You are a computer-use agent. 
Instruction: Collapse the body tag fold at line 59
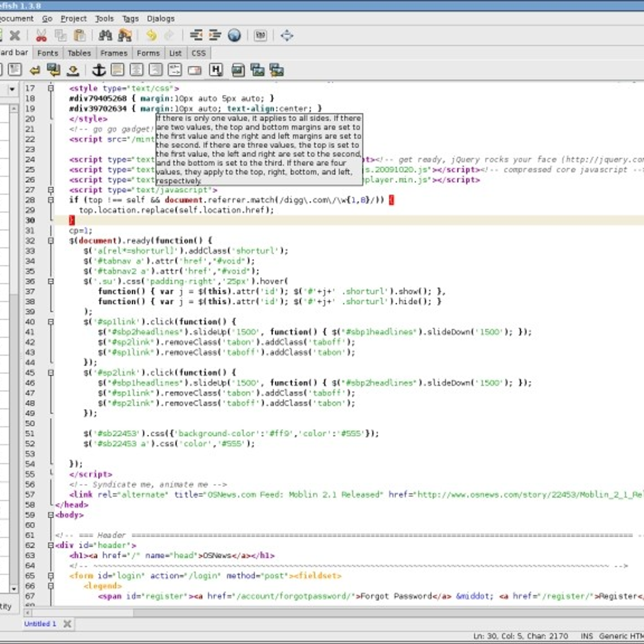point(51,515)
